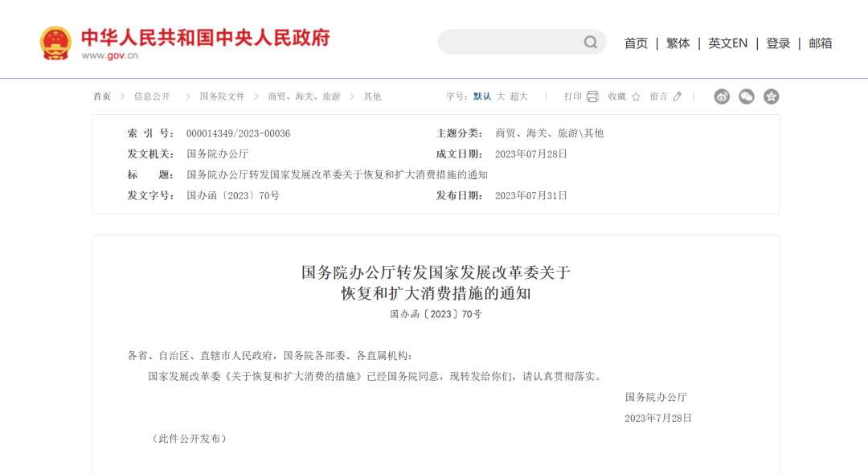
Task: Click the national emblem logo
Action: (55, 43)
